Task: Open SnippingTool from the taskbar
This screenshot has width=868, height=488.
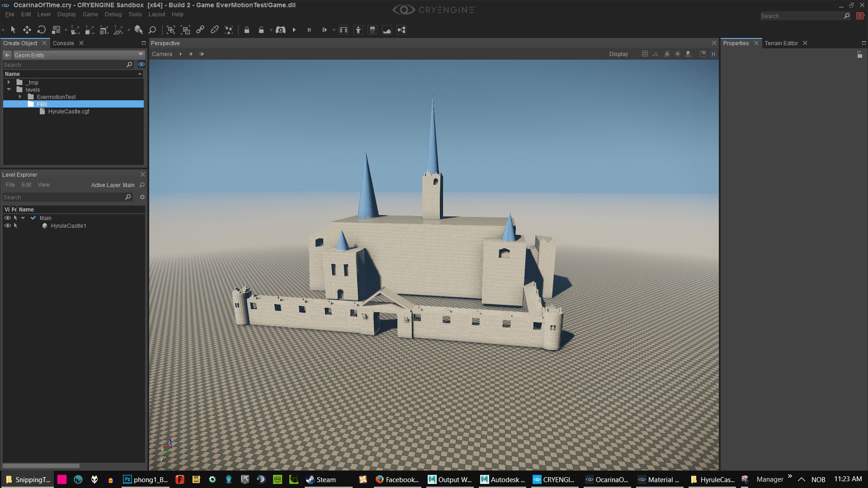Action: click(x=28, y=480)
